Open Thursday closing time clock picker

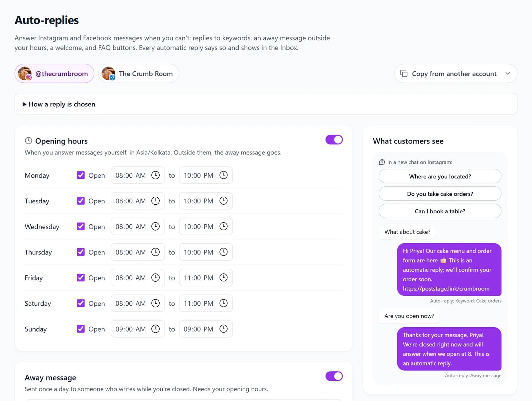coord(223,252)
